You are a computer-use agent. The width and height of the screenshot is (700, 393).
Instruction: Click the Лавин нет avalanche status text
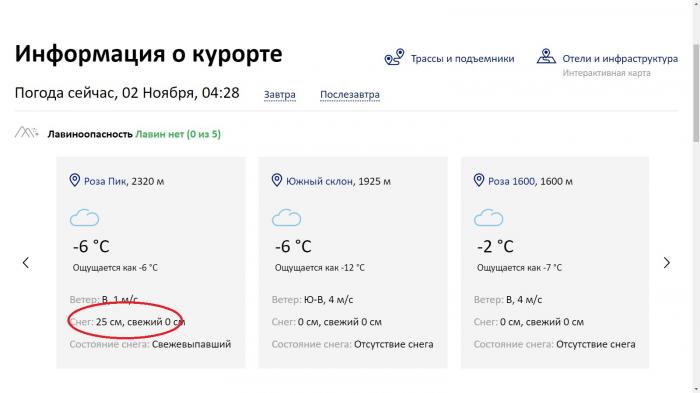[178, 134]
